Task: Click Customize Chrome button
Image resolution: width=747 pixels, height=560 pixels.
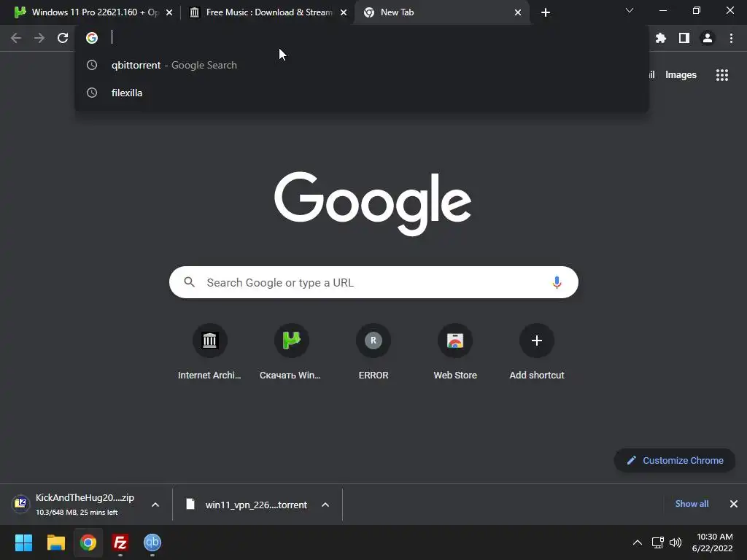Action: click(x=675, y=461)
